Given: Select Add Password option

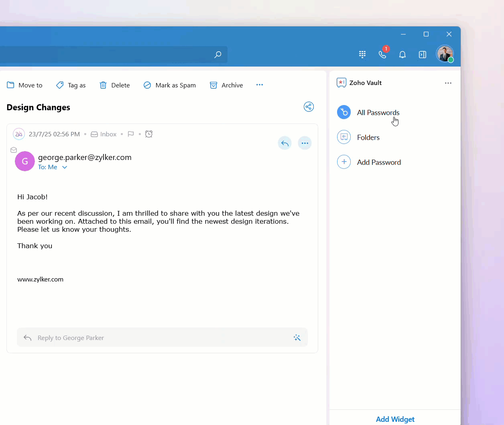Looking at the screenshot, I should (379, 162).
